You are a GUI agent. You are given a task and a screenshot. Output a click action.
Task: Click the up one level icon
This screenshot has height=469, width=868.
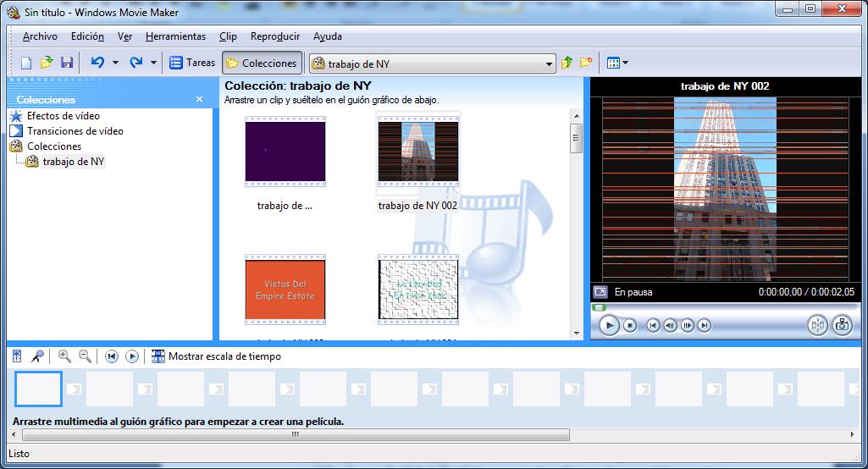click(567, 63)
